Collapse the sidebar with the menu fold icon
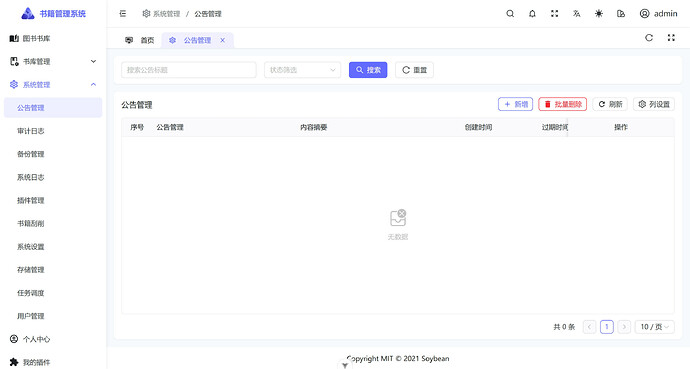 click(123, 14)
